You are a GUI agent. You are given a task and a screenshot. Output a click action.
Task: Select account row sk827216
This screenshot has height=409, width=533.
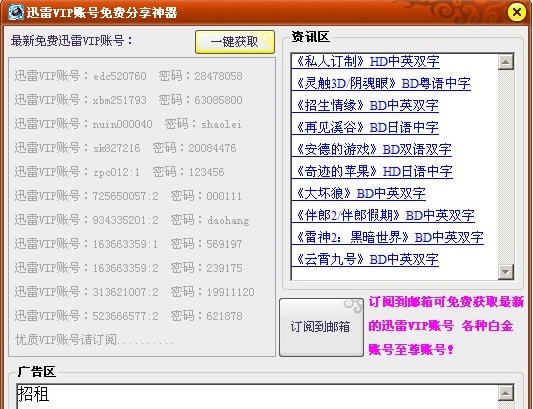click(125, 148)
